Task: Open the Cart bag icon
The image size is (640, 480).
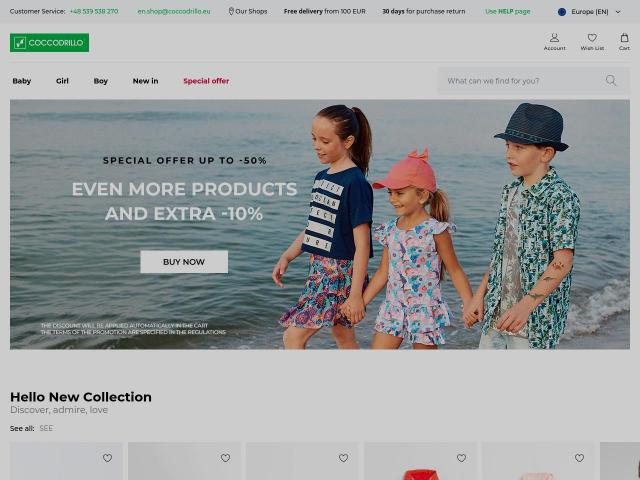Action: coord(624,38)
